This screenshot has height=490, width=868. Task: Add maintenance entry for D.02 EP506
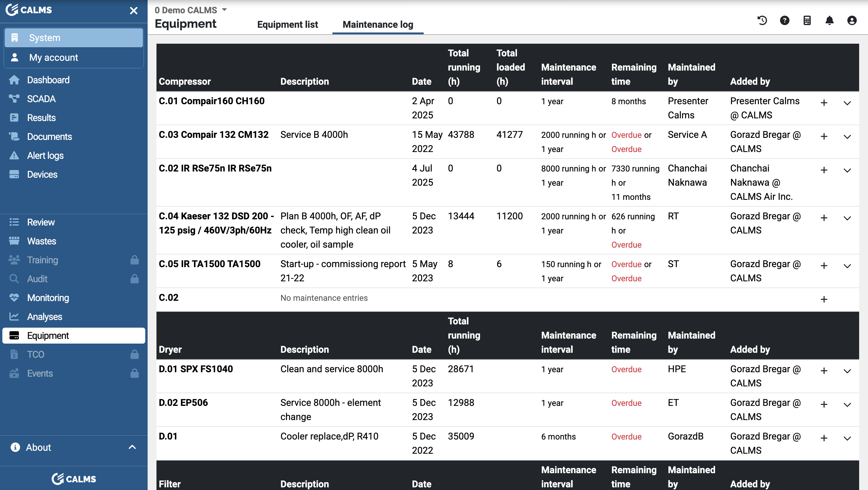pyautogui.click(x=824, y=405)
